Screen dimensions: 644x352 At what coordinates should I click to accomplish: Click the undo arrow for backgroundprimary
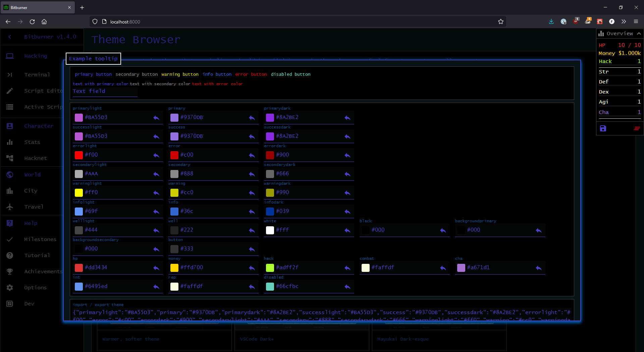point(538,230)
